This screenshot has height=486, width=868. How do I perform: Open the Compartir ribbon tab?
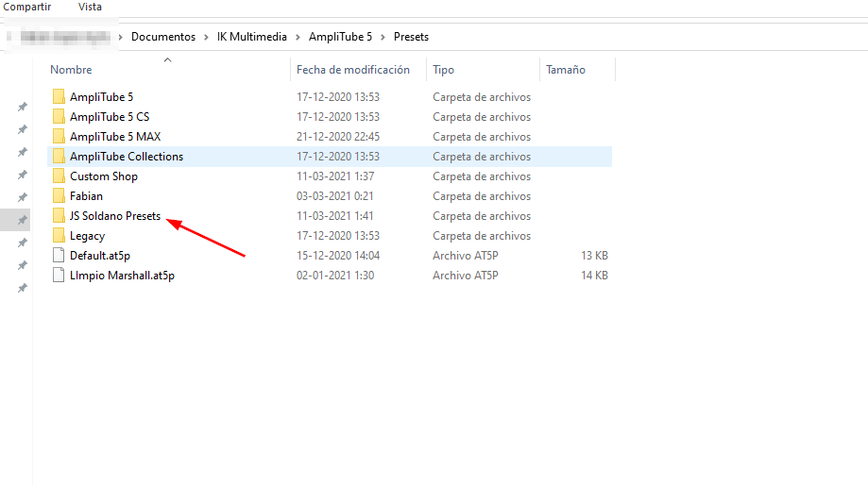(x=27, y=7)
